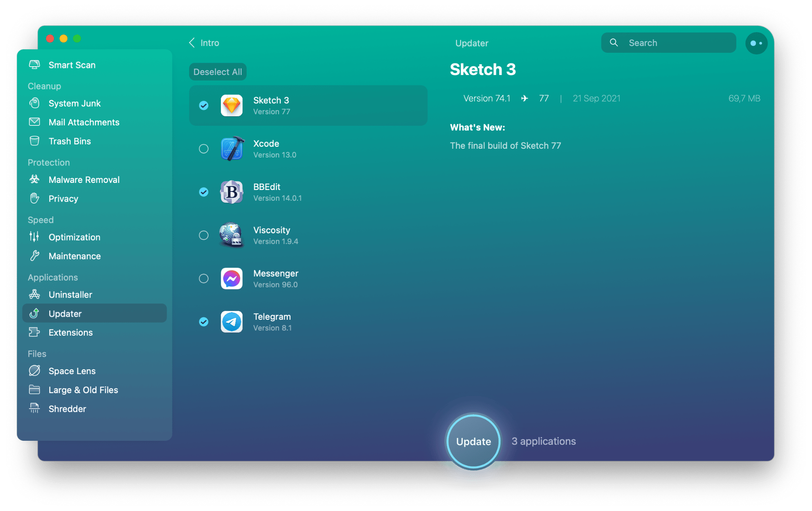
Task: Click the Deselect All button
Action: pyautogui.click(x=218, y=72)
